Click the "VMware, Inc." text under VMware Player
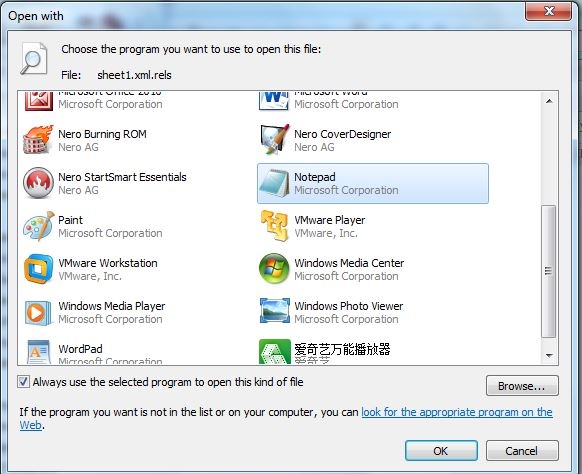This screenshot has height=474, width=582. 326,233
